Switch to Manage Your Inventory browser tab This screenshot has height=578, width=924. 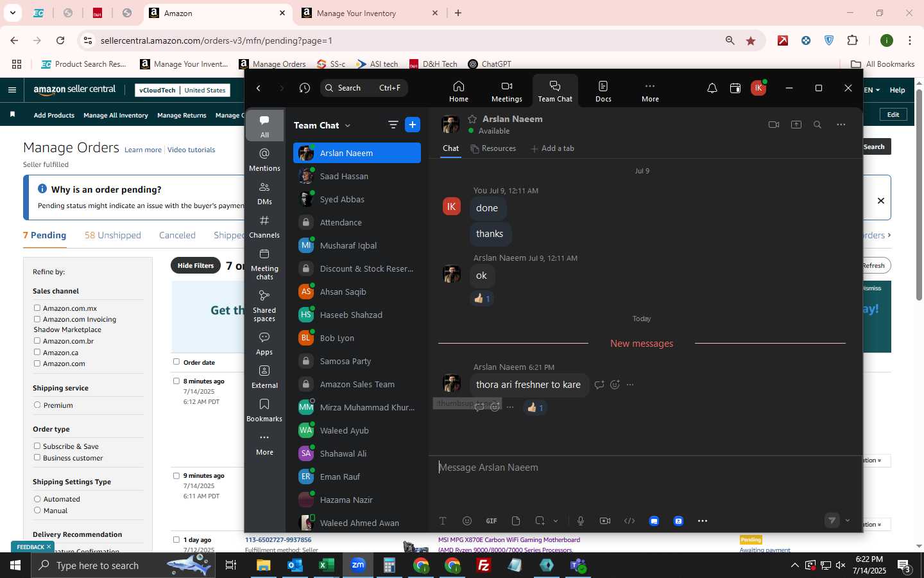tap(369, 13)
